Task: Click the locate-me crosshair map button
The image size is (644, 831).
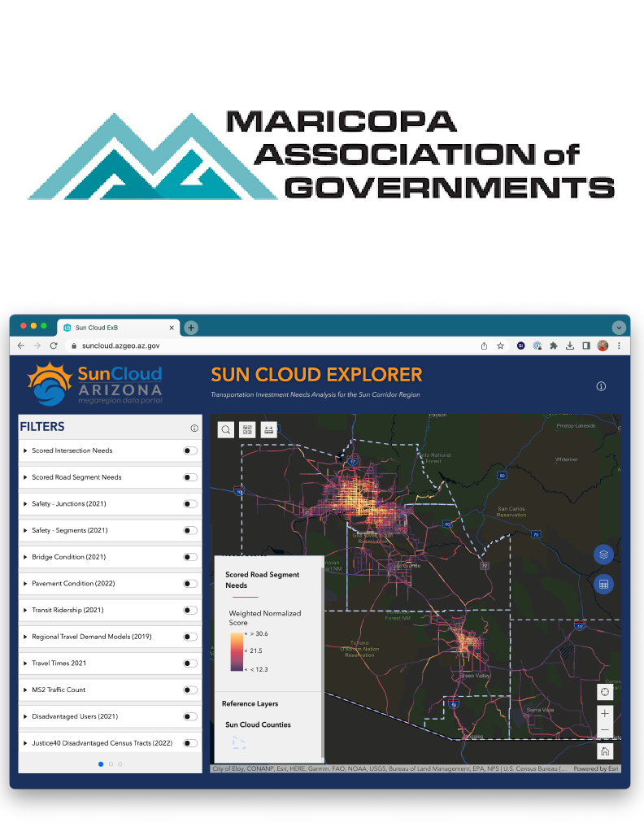Action: point(605,692)
